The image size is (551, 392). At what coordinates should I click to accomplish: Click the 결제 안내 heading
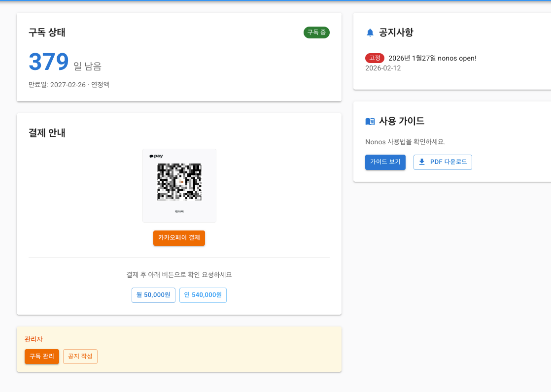pyautogui.click(x=47, y=133)
